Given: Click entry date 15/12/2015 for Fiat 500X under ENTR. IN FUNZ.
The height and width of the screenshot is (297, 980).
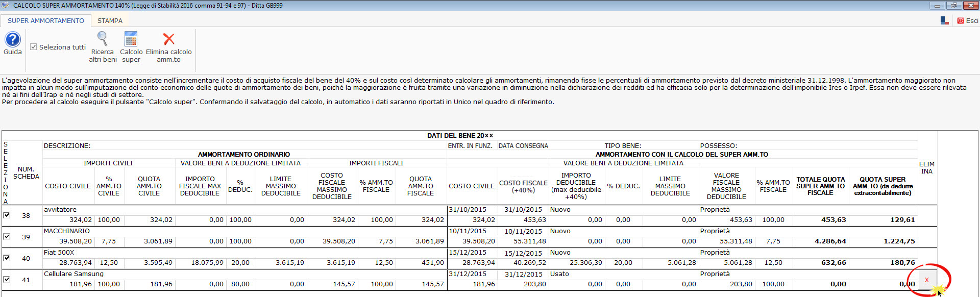Looking at the screenshot, I should point(468,253).
